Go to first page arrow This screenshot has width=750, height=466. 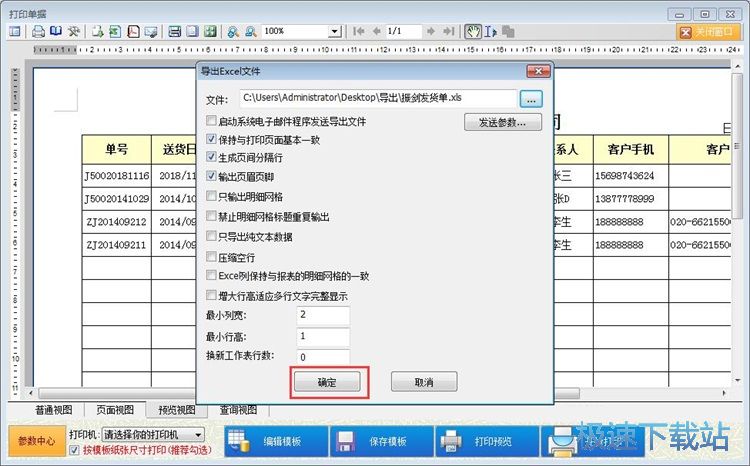(x=358, y=32)
